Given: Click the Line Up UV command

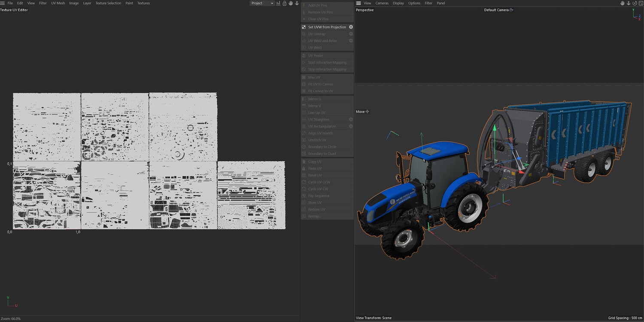Looking at the screenshot, I should [327, 113].
